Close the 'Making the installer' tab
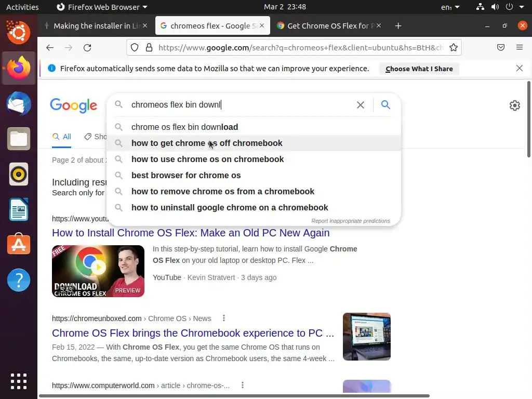Image resolution: width=532 pixels, height=399 pixels. tap(145, 25)
